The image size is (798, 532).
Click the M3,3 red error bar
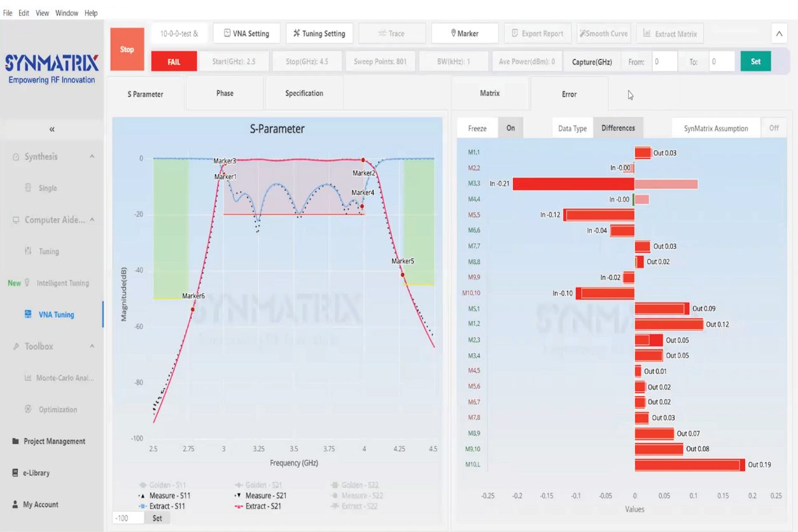pos(573,184)
